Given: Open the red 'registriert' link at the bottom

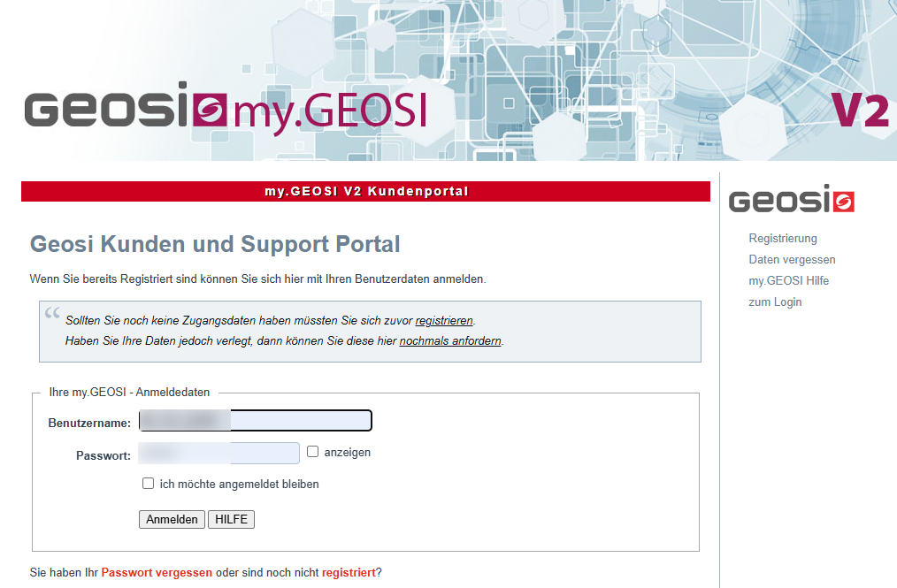Looking at the screenshot, I should (x=349, y=573).
